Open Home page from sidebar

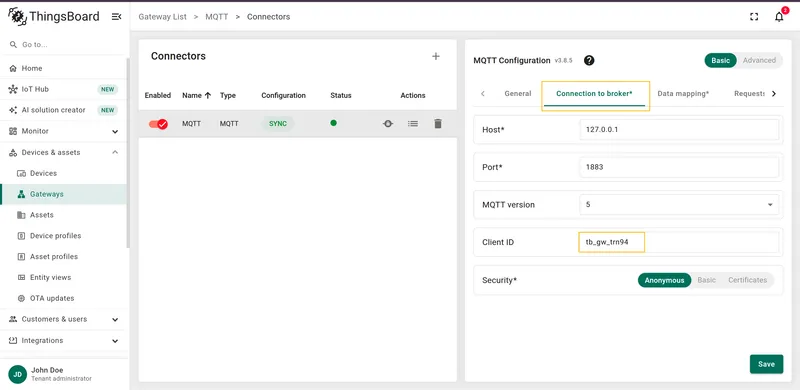(62, 68)
